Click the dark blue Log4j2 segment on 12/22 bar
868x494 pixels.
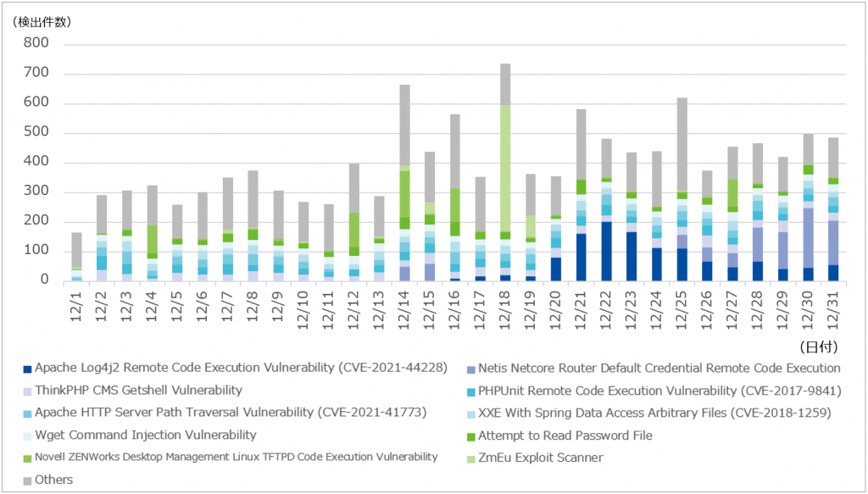(605, 251)
